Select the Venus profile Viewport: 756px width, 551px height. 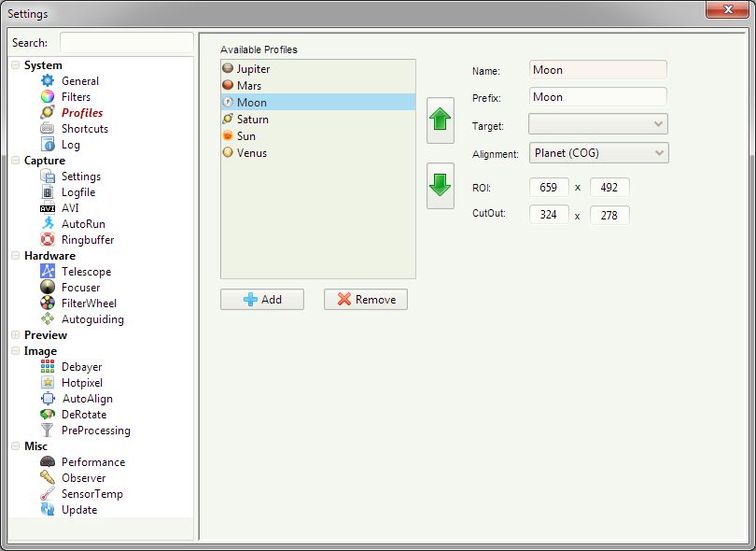tap(318, 153)
